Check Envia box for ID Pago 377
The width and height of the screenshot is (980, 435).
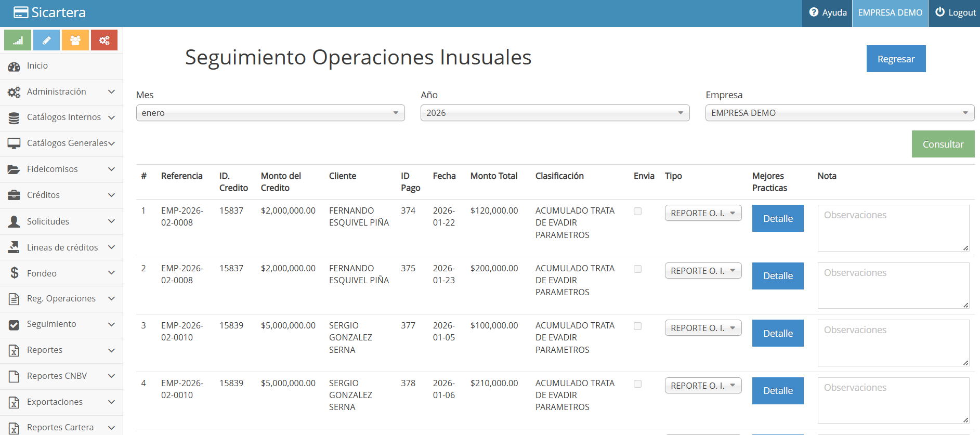coord(637,326)
